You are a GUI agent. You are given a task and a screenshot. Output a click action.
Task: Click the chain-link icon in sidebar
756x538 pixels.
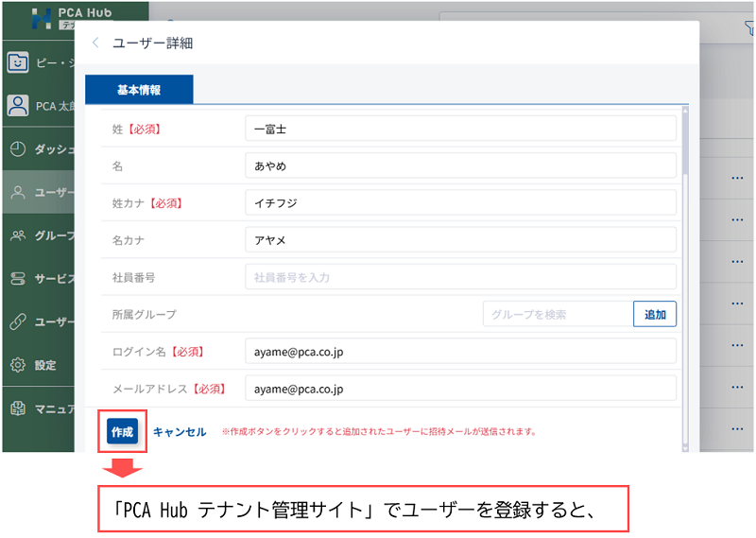pos(18,321)
